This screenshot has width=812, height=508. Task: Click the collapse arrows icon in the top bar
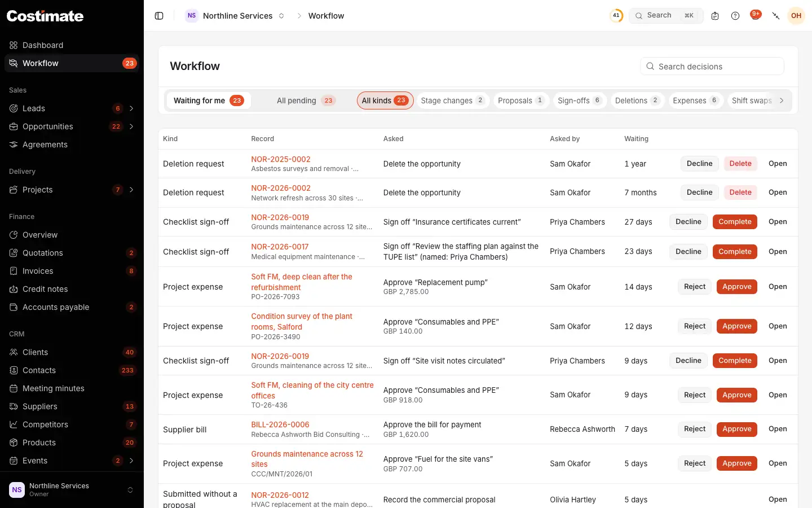776,16
